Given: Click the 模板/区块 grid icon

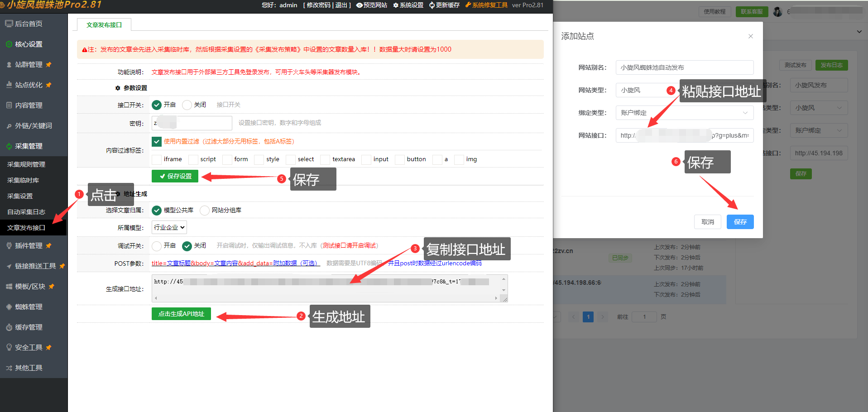Looking at the screenshot, I should [x=9, y=286].
